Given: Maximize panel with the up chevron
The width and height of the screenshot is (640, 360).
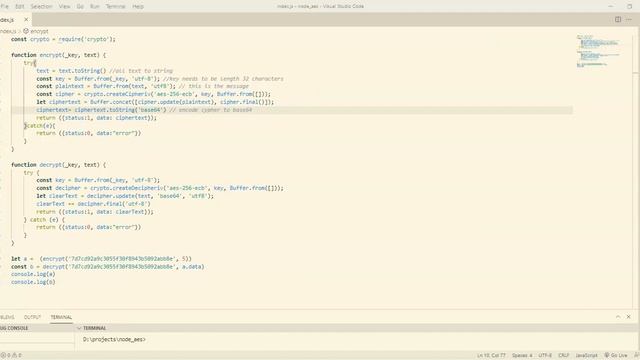Looking at the screenshot, I should click(x=618, y=317).
